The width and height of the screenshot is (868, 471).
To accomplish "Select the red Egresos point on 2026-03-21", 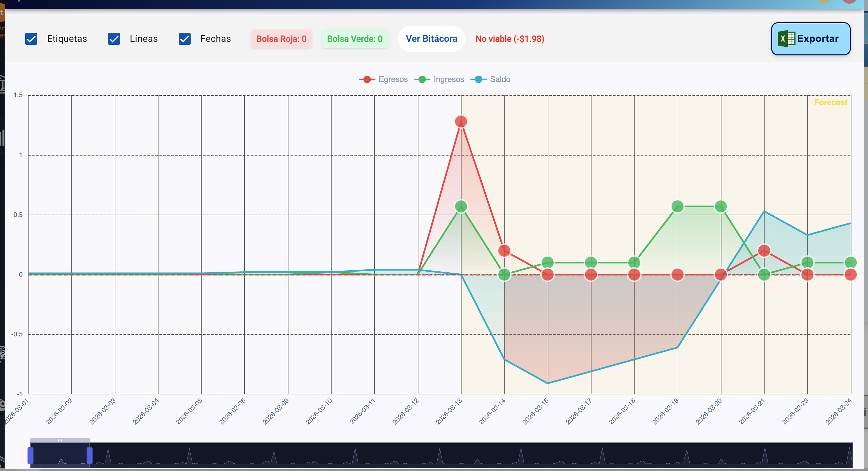I will click(x=764, y=250).
